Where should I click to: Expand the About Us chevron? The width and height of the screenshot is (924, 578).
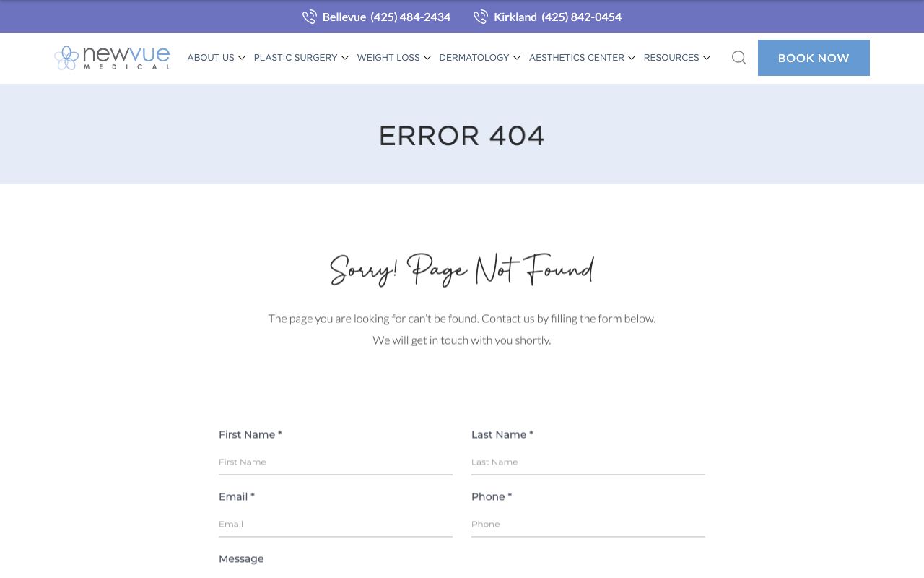pyautogui.click(x=242, y=58)
